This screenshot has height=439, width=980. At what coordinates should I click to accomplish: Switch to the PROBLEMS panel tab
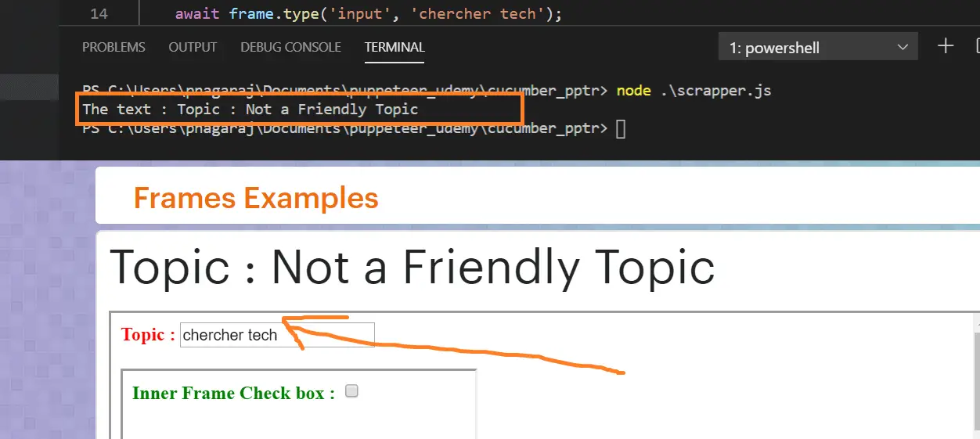[113, 47]
